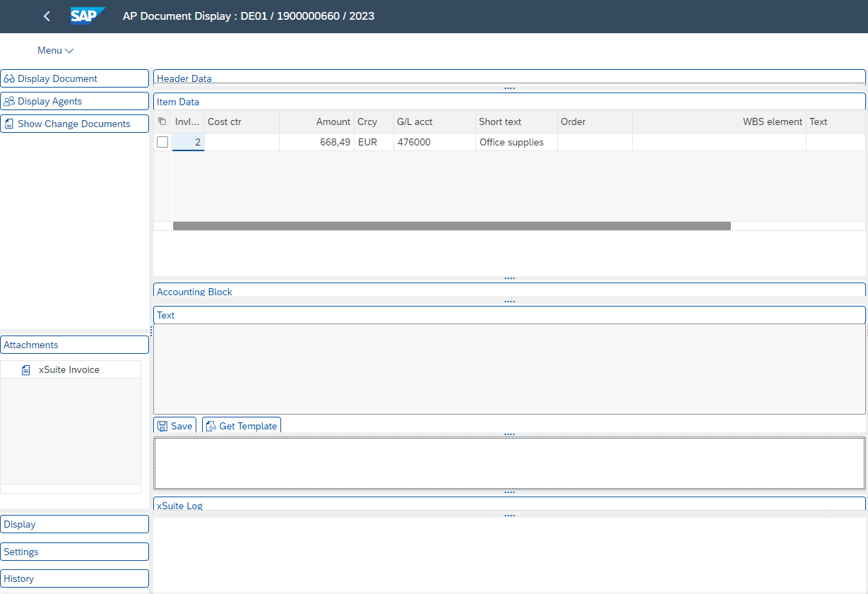Select the xSuite Invoice attachment
The image size is (868, 594).
click(x=69, y=370)
